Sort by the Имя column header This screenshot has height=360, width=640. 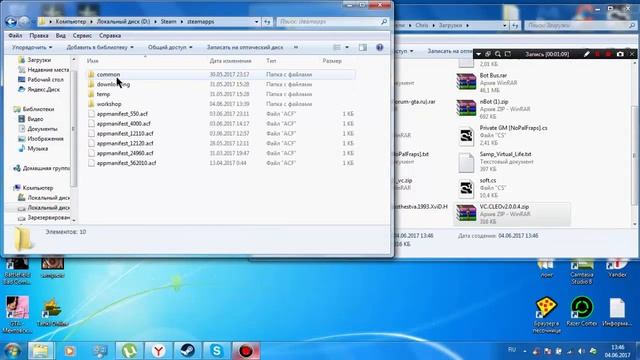pyautogui.click(x=93, y=61)
